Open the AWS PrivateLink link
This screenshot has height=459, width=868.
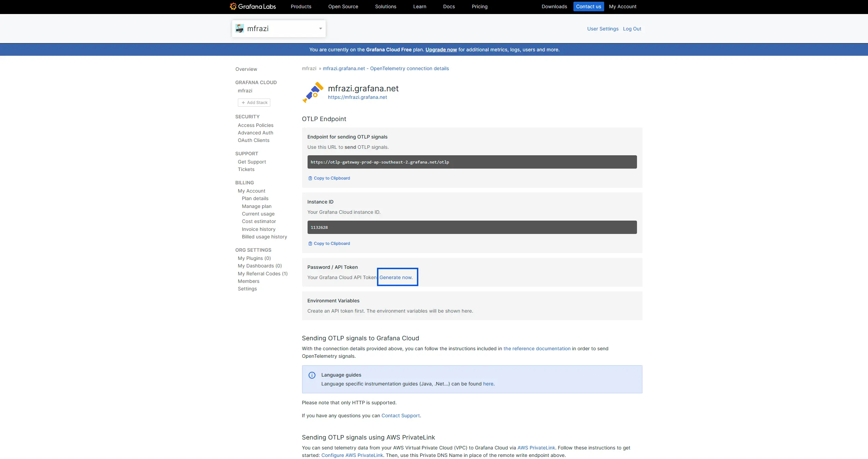point(536,448)
